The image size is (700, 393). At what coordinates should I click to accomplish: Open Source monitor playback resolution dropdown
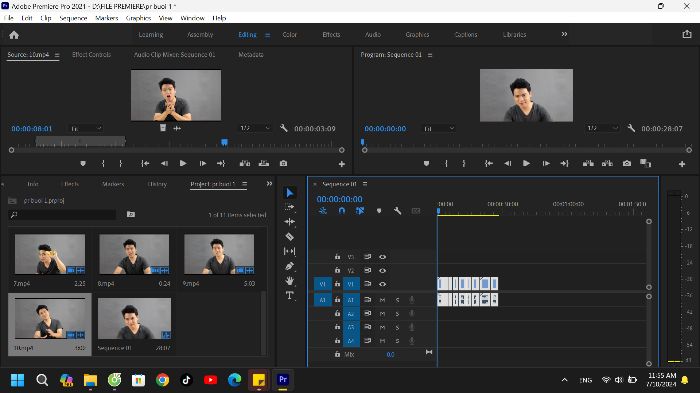[x=255, y=128]
